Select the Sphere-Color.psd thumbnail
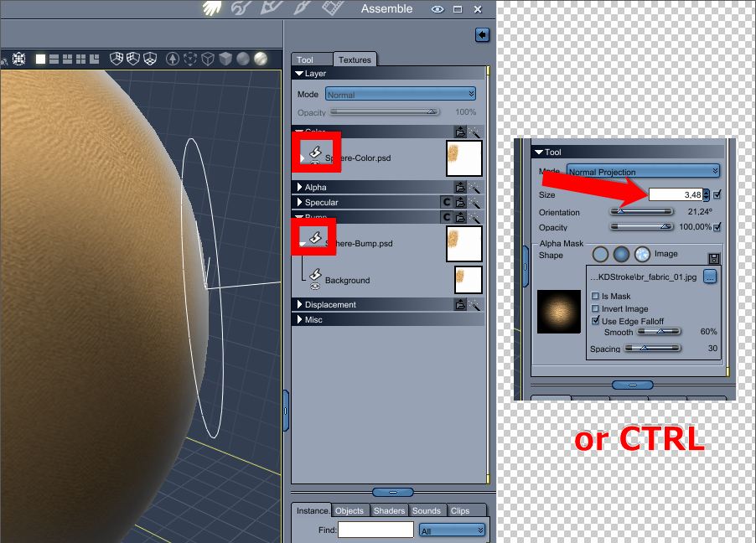The width and height of the screenshot is (756, 543). pos(463,158)
